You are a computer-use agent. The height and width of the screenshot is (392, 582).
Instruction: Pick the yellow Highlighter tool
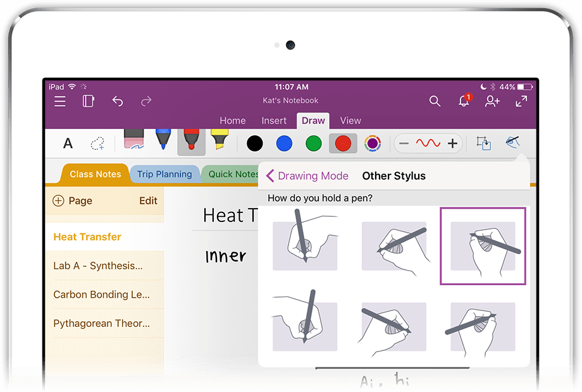tap(221, 140)
